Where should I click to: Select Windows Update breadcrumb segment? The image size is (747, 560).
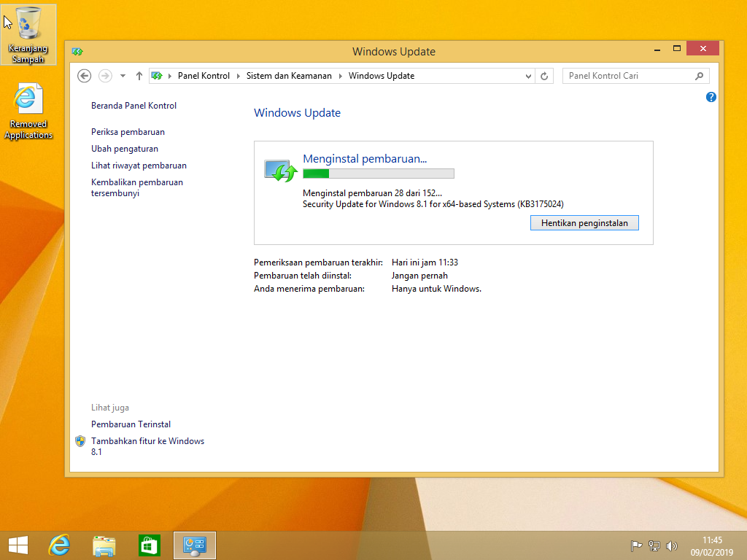click(x=381, y=76)
